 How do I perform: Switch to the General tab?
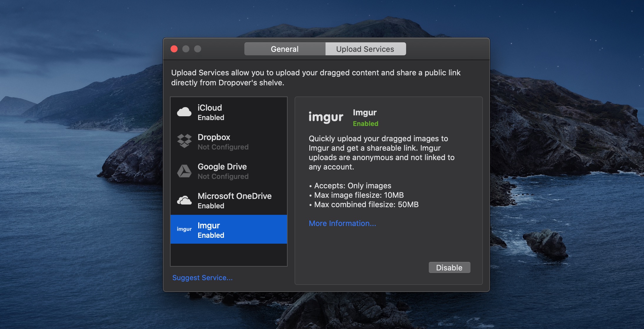[285, 49]
